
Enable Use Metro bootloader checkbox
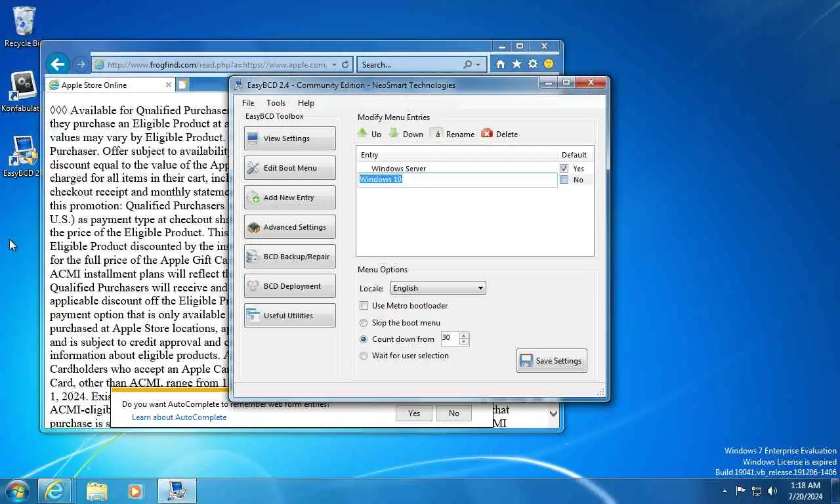pos(364,306)
